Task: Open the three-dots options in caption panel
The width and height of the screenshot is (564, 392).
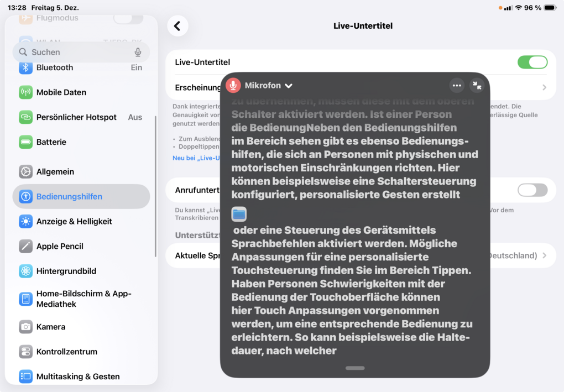Action: coord(456,86)
